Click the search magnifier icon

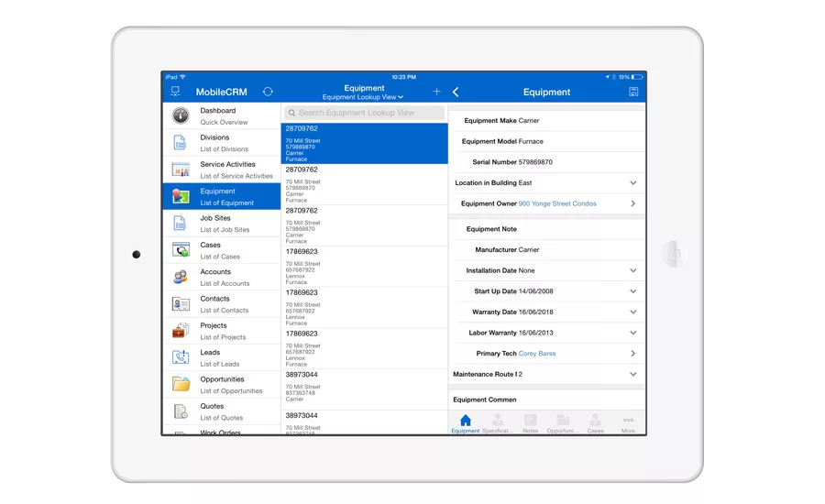pos(291,113)
